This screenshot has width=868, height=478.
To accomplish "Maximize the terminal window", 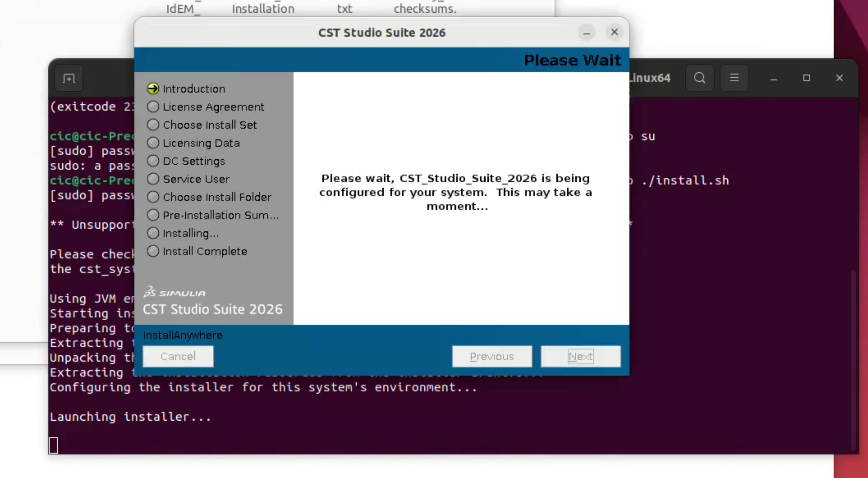I will pyautogui.click(x=806, y=78).
